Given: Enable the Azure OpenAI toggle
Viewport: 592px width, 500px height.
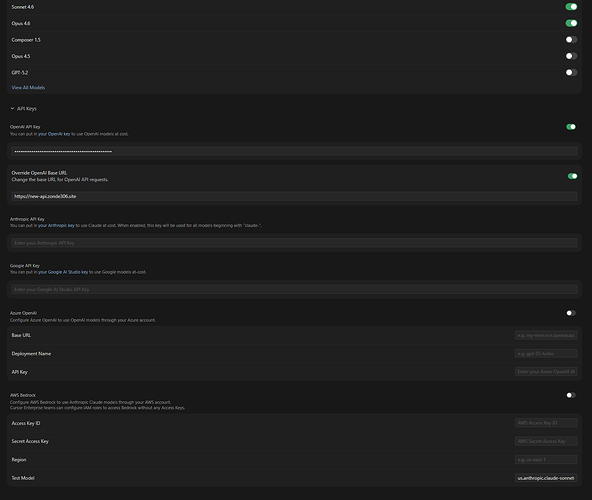Looking at the screenshot, I should pyautogui.click(x=571, y=313).
